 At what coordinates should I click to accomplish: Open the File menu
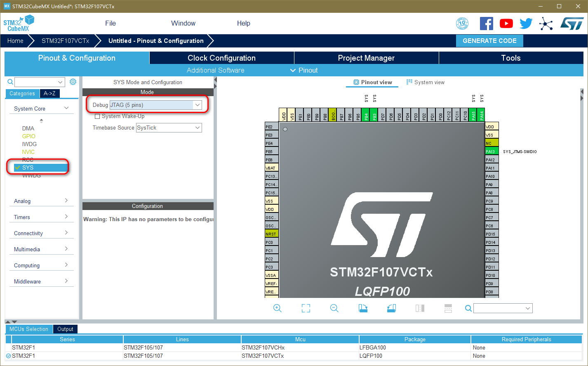coord(111,23)
